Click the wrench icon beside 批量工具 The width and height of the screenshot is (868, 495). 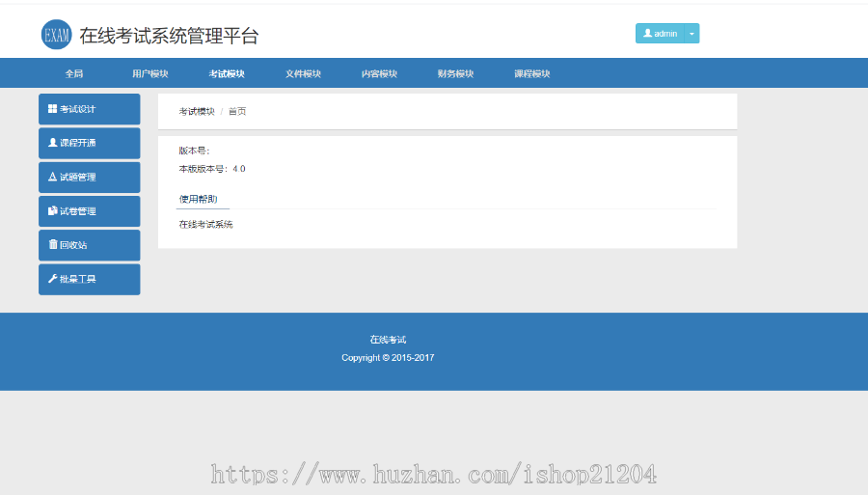53,279
